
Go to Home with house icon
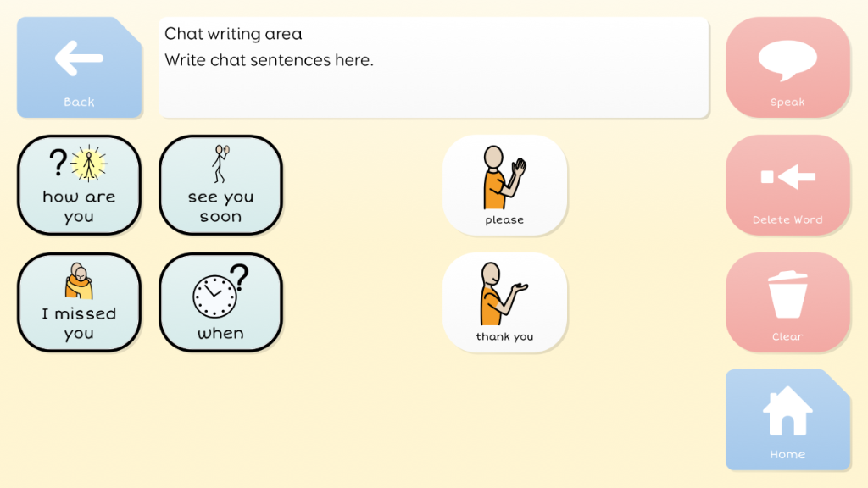[x=787, y=420]
